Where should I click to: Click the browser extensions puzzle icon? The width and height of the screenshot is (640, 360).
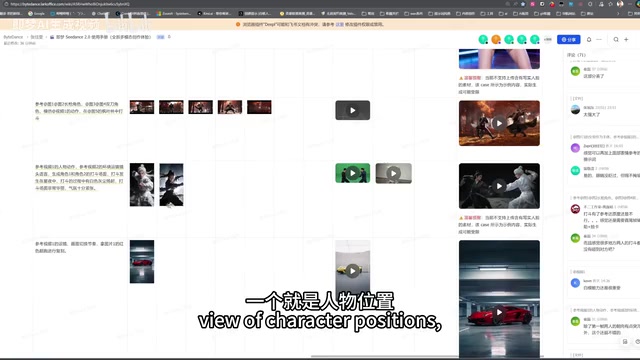coord(590,4)
